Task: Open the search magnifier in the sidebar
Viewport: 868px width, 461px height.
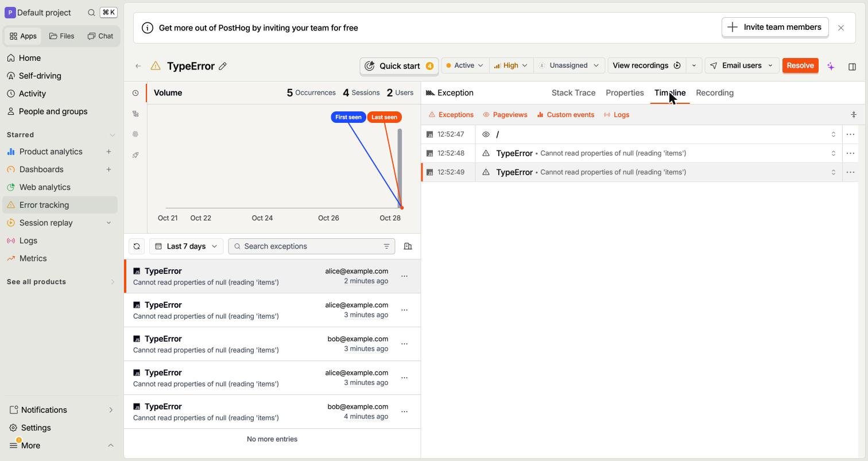Action: tap(91, 13)
